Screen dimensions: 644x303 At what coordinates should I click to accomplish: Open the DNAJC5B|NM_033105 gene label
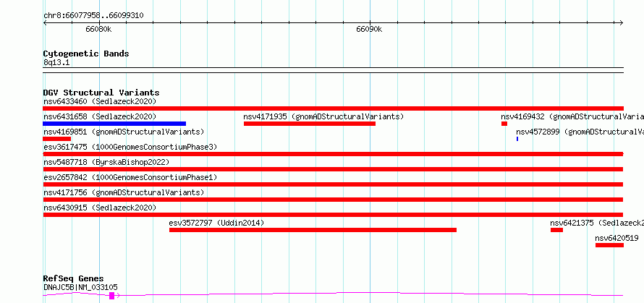(x=80, y=287)
